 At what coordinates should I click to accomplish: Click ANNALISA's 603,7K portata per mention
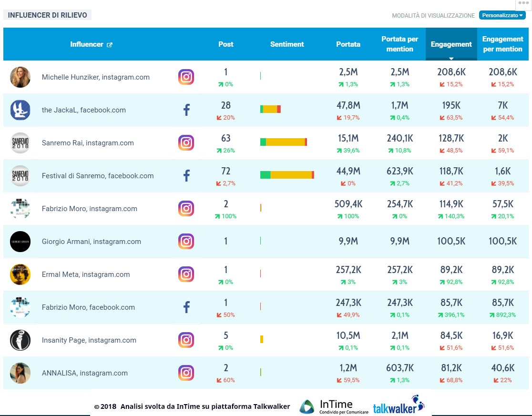[x=399, y=368]
